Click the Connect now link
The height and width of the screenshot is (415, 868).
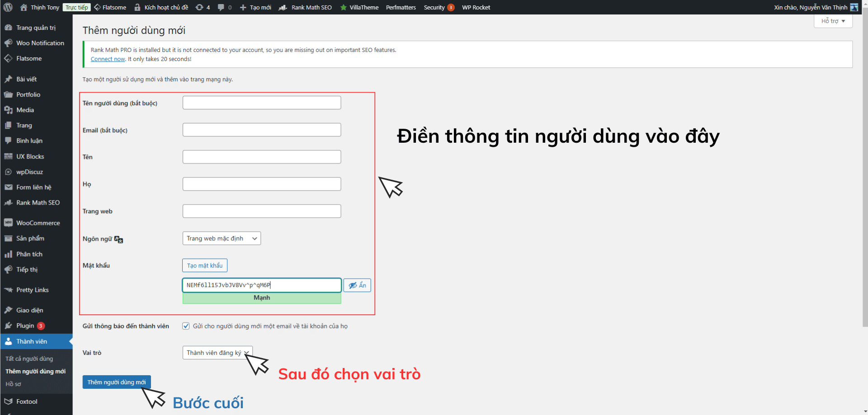point(108,59)
